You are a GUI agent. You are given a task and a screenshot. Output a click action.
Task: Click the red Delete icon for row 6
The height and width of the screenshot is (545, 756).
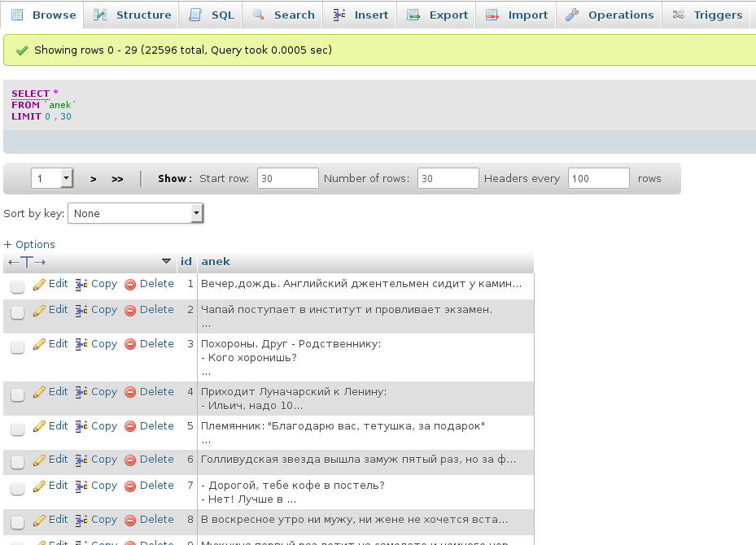coord(130,460)
